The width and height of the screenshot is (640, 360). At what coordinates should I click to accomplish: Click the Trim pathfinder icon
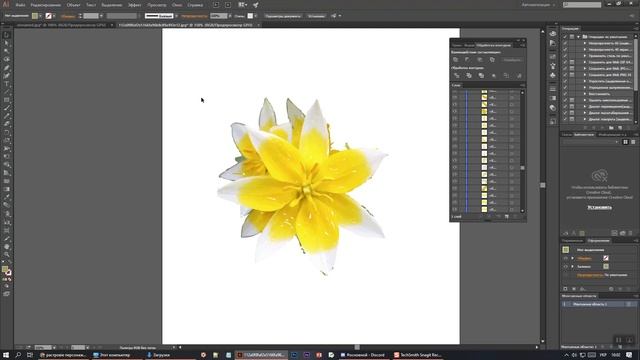[x=469, y=76]
